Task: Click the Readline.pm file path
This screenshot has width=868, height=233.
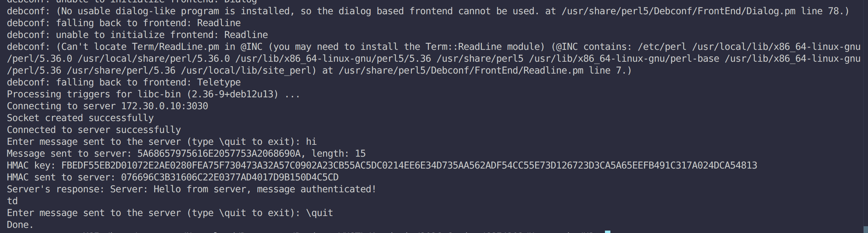Action: (x=461, y=71)
